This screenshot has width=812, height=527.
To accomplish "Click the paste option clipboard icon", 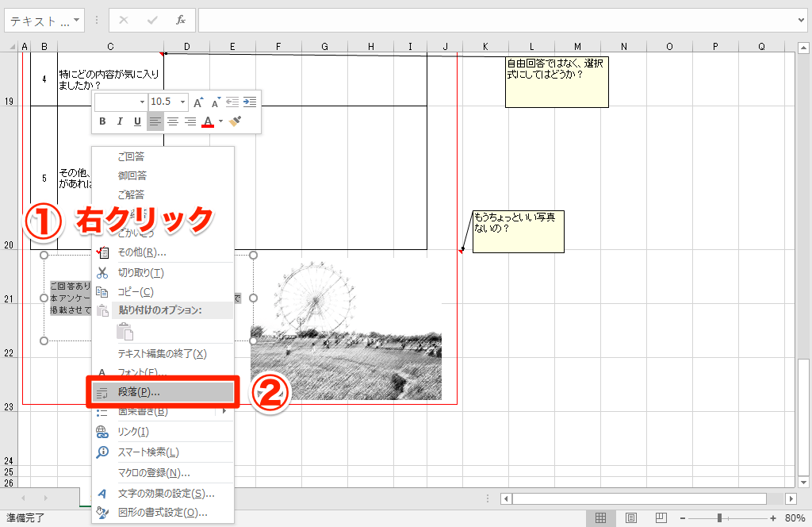I will point(124,331).
